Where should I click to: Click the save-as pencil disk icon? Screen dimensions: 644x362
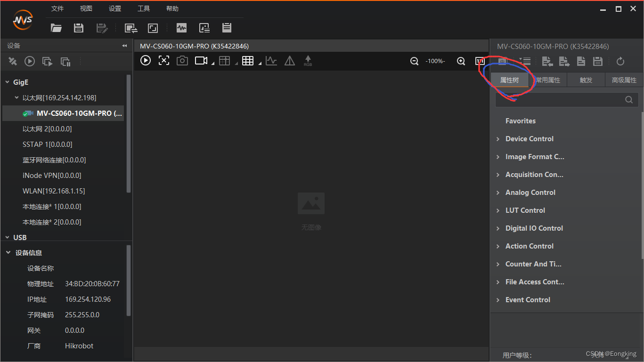tap(102, 28)
